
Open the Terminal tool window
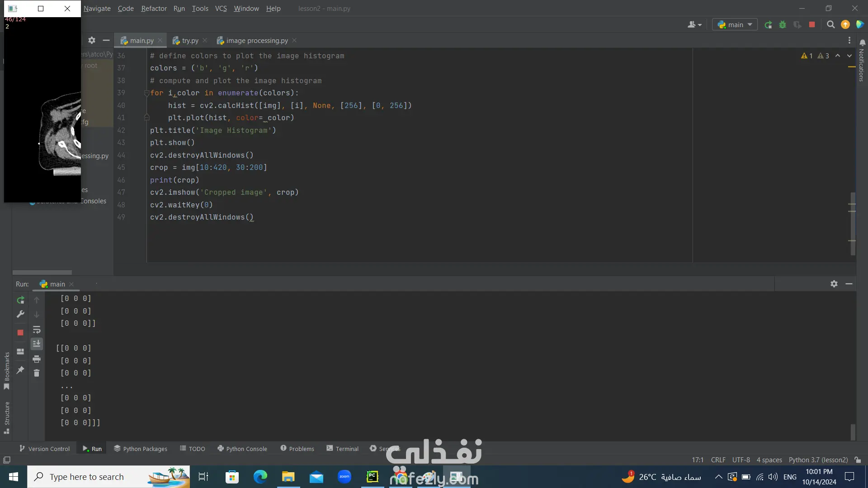(x=342, y=449)
